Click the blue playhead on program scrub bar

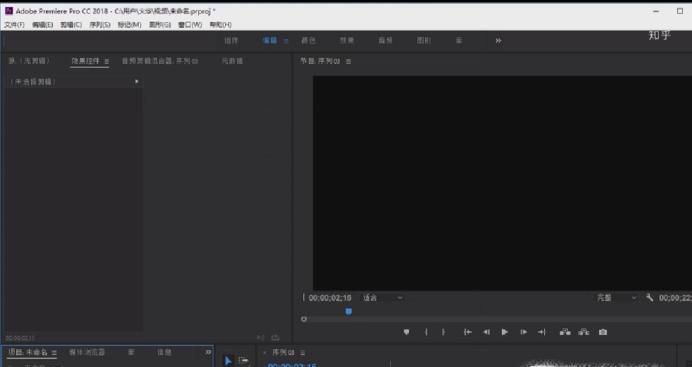pyautogui.click(x=349, y=311)
